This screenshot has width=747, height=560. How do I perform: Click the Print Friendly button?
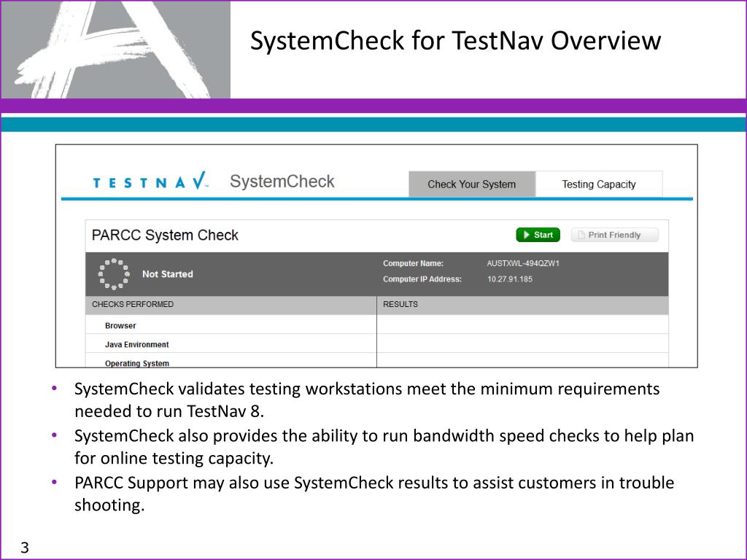[x=614, y=235]
